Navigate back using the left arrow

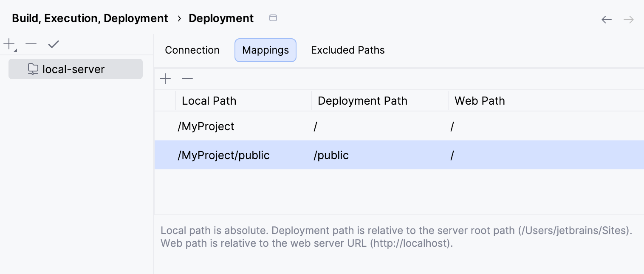tap(607, 19)
